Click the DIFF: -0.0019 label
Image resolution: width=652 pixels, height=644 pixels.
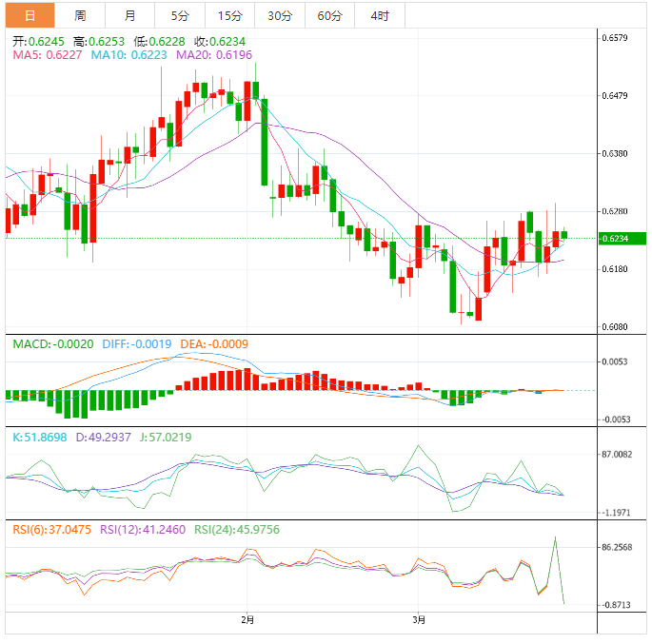136,344
